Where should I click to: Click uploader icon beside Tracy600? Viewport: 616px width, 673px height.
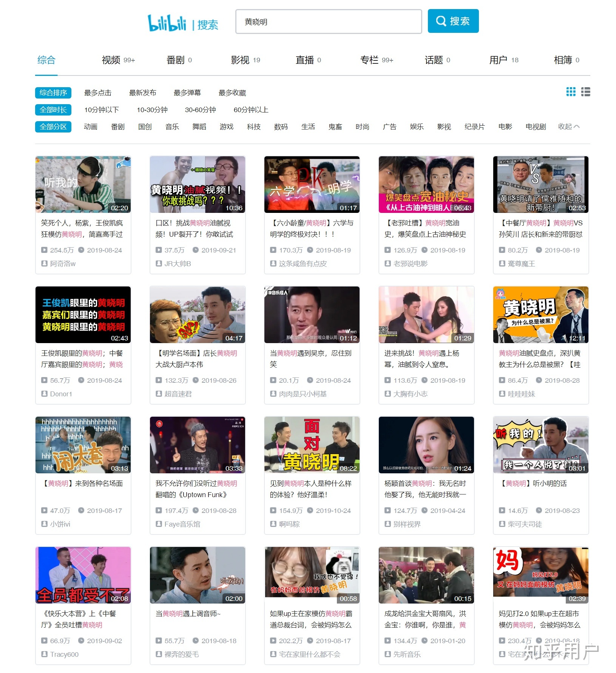44,654
